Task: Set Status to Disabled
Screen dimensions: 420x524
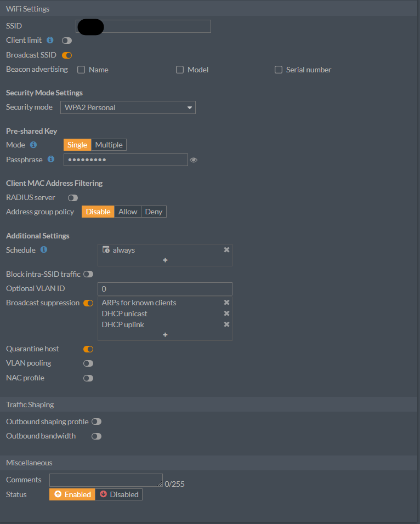Action: tap(118, 494)
